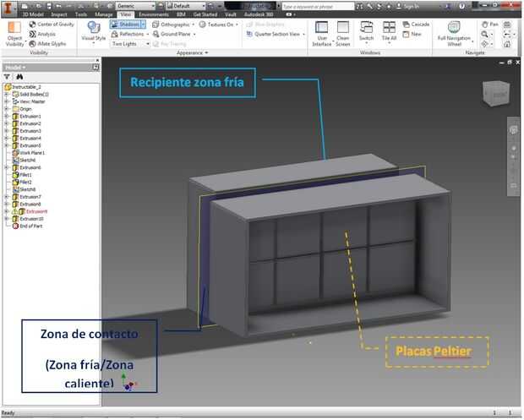This screenshot has height=420, width=524.
Task: Click the navigation bar wheel icon
Action: 513,130
